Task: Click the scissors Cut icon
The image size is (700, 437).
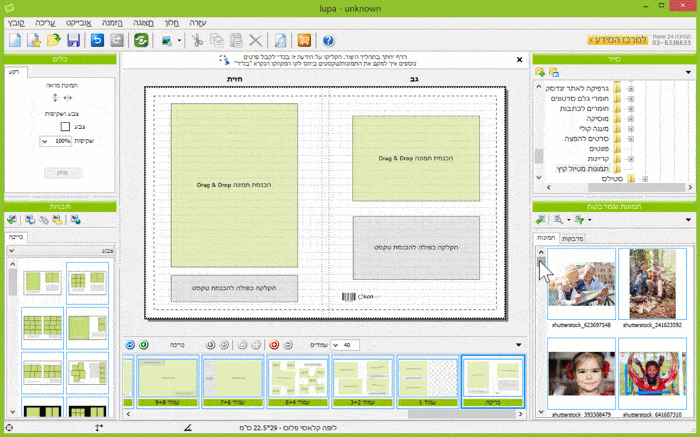Action: pos(198,41)
